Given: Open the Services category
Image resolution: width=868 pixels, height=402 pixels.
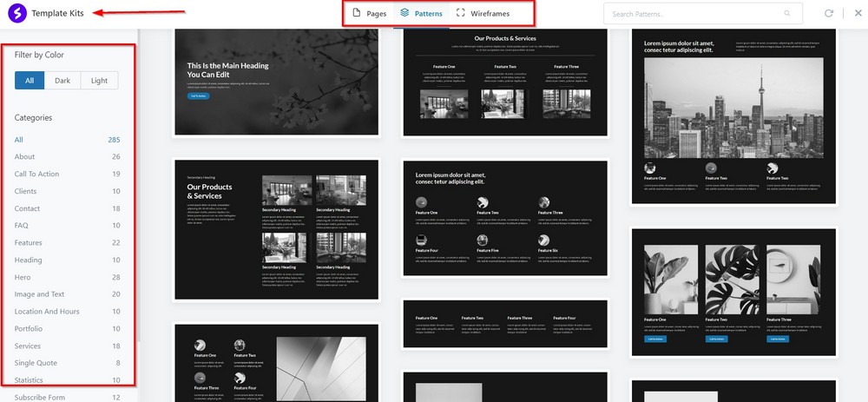Looking at the screenshot, I should (x=67, y=346).
